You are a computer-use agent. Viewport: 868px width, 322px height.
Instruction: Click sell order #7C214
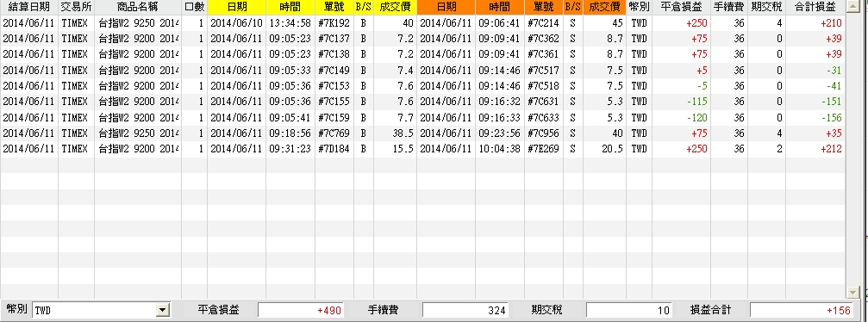pos(543,23)
